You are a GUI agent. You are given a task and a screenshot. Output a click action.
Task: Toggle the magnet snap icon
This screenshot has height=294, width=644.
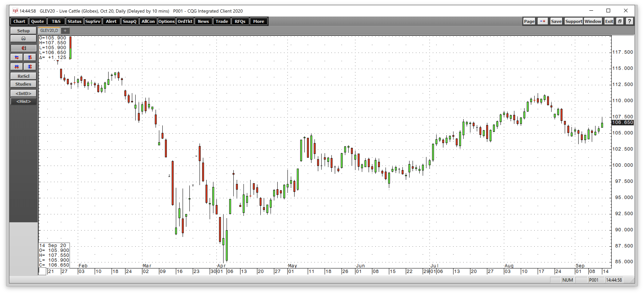click(x=23, y=48)
